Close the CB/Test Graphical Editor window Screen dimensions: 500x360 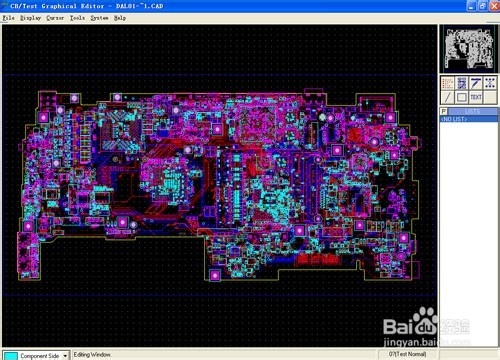point(494,6)
